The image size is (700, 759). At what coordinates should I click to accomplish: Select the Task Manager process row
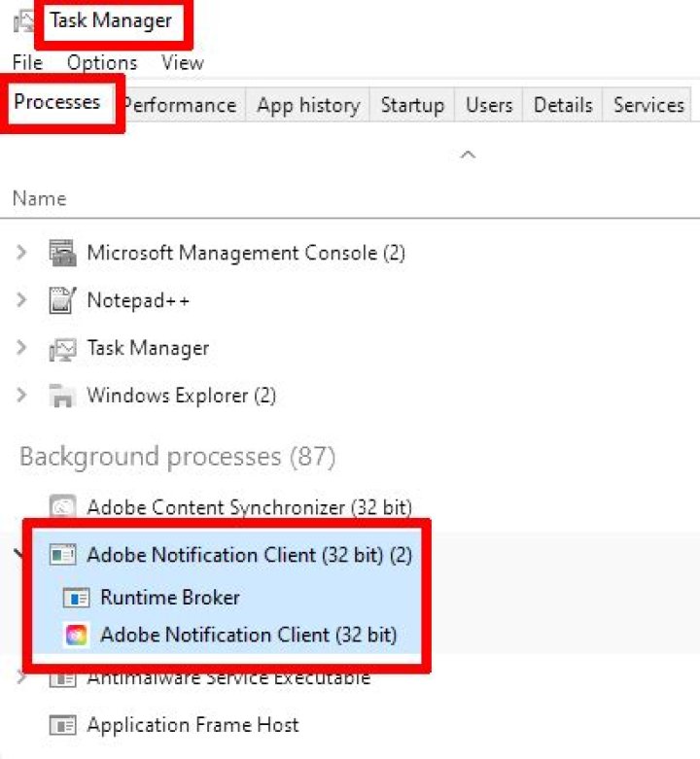point(350,348)
